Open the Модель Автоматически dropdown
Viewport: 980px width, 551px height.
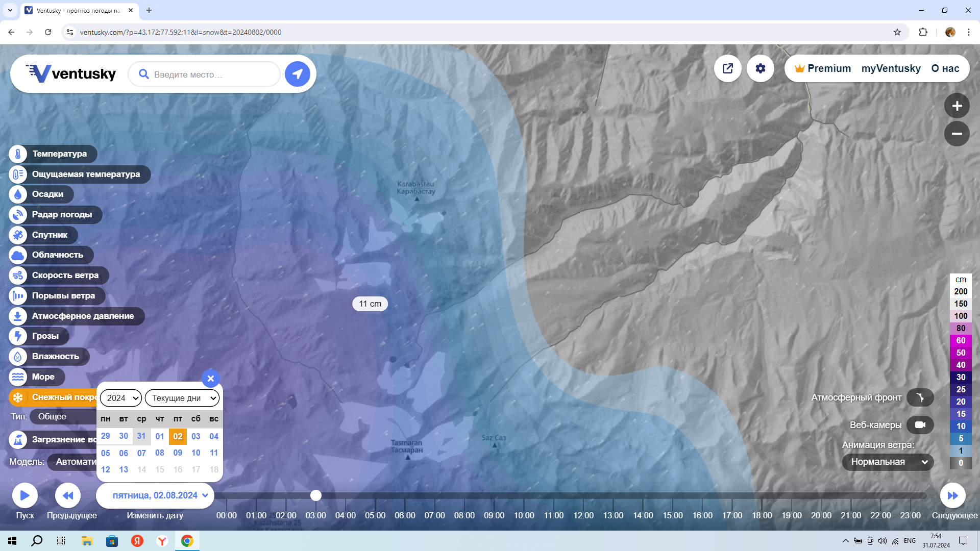click(x=71, y=462)
